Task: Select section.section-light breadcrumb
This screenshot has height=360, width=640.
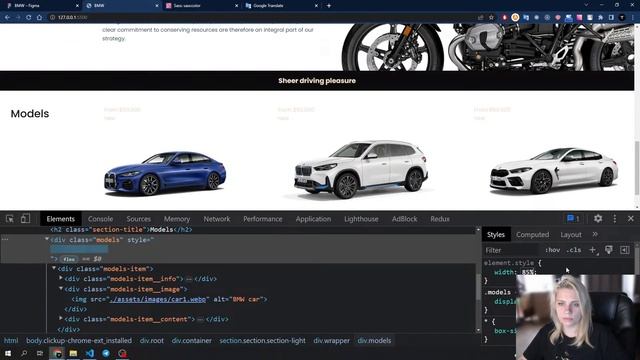Action: pyautogui.click(x=262, y=340)
